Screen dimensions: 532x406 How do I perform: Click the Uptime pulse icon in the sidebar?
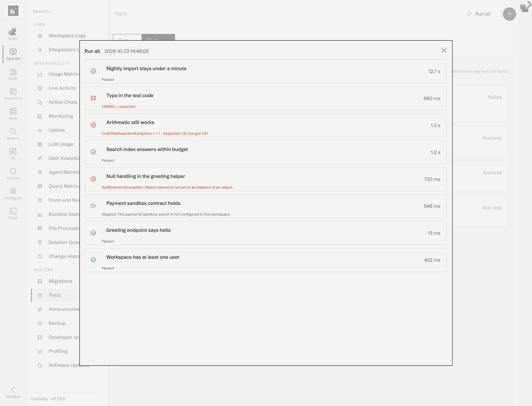[40, 130]
